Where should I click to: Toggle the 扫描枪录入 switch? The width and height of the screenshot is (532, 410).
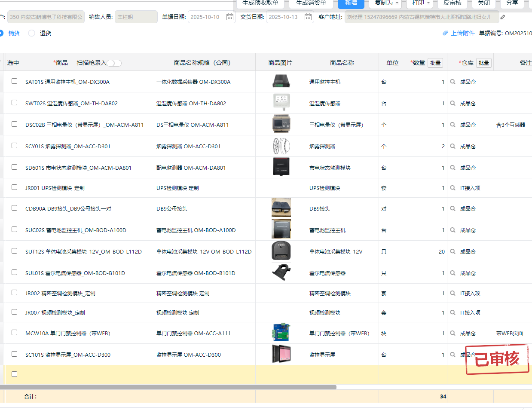(x=114, y=63)
